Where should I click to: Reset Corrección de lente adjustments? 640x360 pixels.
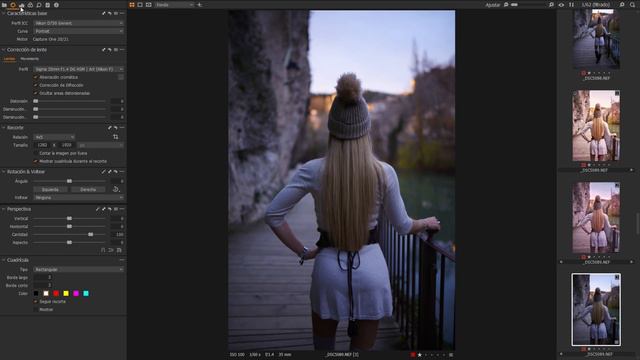pyautogui.click(x=110, y=50)
